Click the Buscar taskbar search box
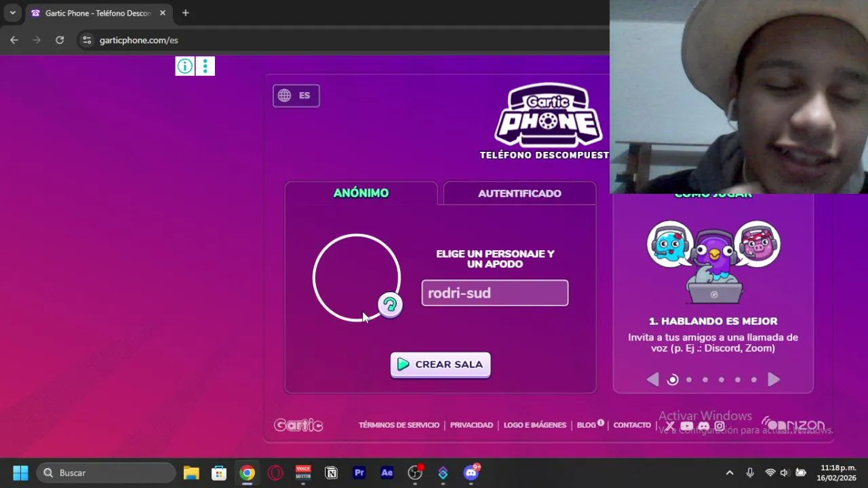This screenshot has width=868, height=488. click(x=106, y=472)
